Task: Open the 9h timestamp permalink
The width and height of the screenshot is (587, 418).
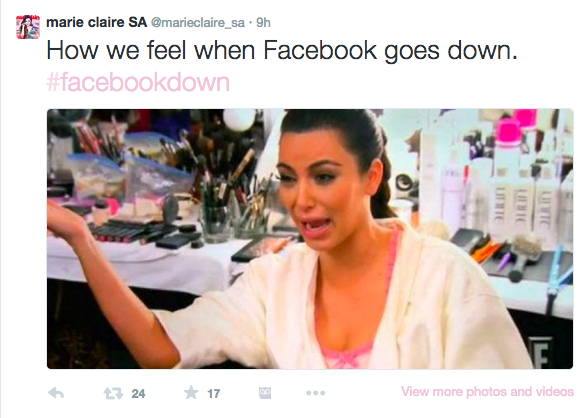Action: pos(263,23)
